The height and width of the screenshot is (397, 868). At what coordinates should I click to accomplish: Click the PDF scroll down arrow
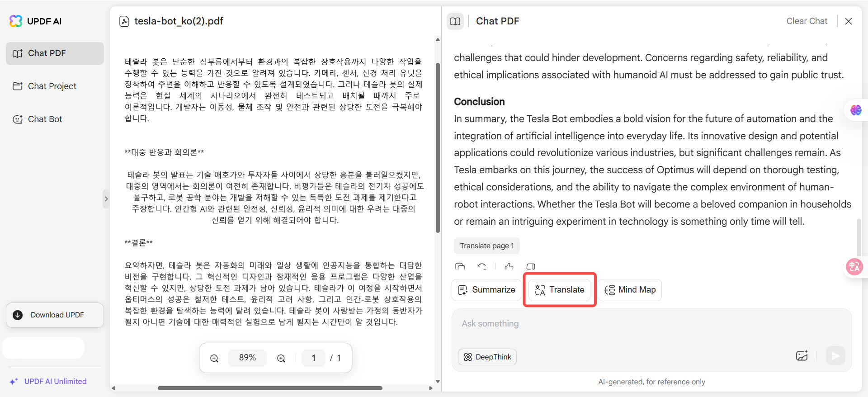tap(438, 381)
